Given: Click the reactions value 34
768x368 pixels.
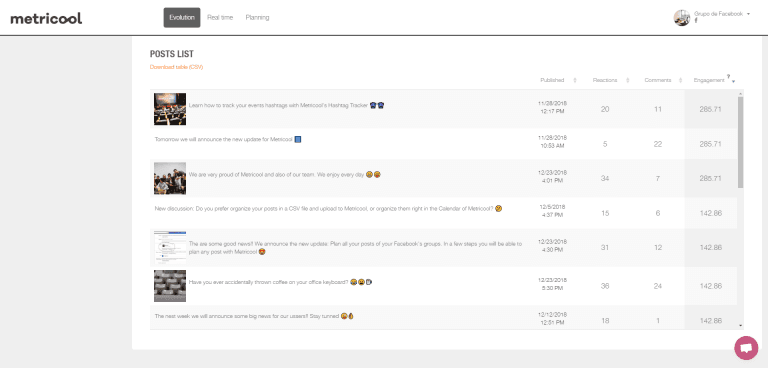Looking at the screenshot, I should [605, 178].
